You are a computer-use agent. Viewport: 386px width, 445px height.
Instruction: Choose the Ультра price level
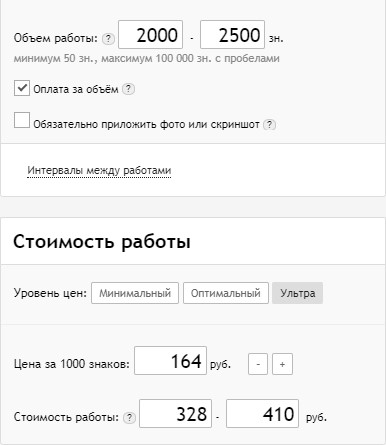pyautogui.click(x=297, y=293)
